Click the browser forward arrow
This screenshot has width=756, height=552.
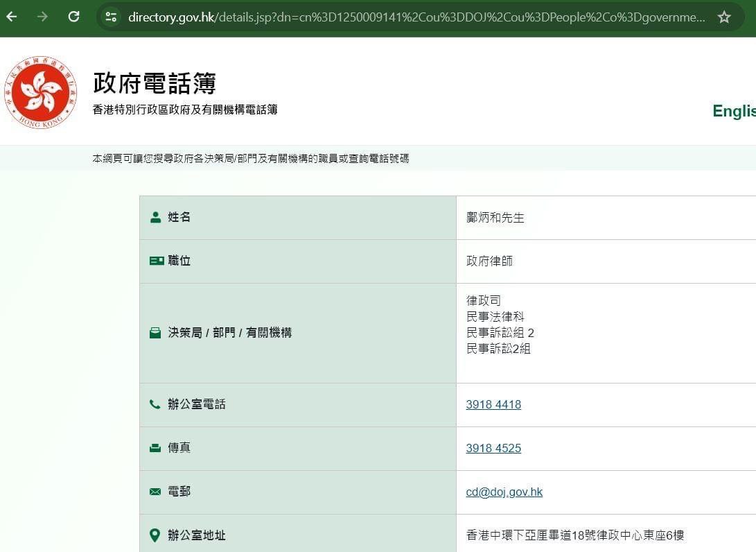click(42, 17)
